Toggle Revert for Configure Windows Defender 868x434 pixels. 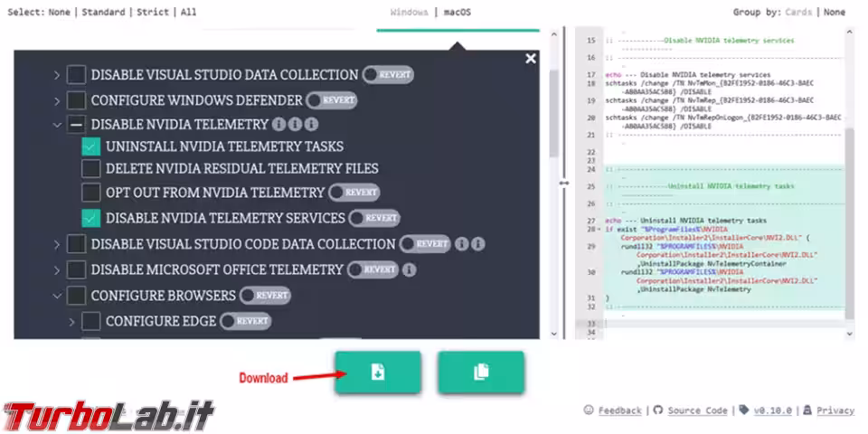click(x=332, y=100)
